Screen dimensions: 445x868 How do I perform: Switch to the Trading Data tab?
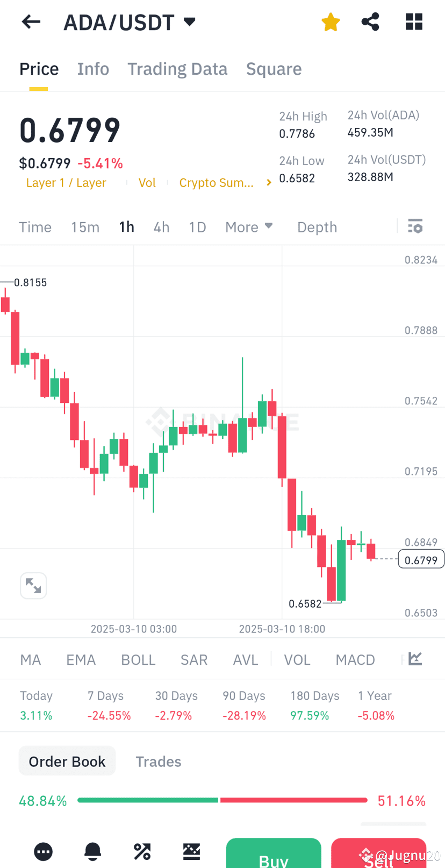pyautogui.click(x=177, y=68)
